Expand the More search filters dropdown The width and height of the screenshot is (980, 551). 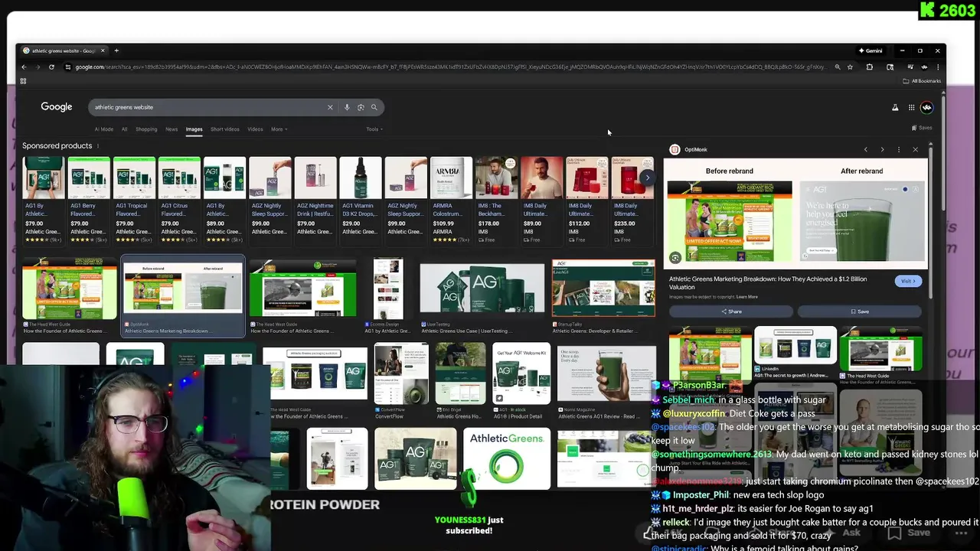(x=279, y=129)
